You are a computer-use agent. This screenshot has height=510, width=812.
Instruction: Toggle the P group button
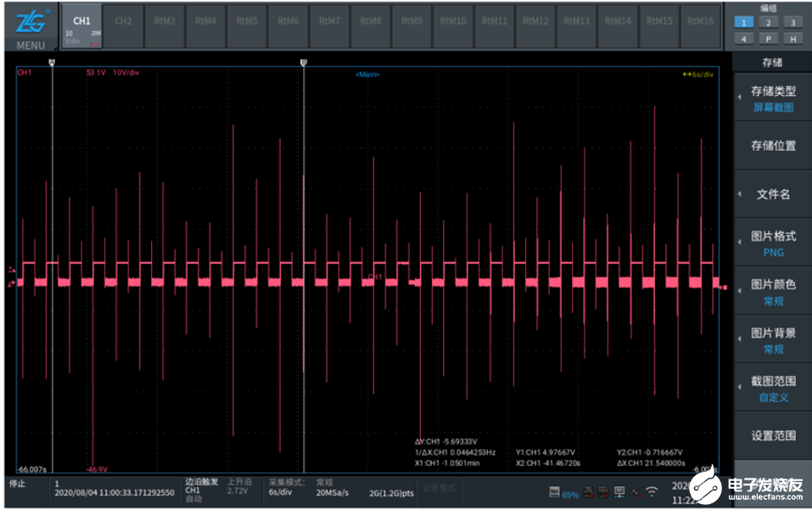pos(769,39)
